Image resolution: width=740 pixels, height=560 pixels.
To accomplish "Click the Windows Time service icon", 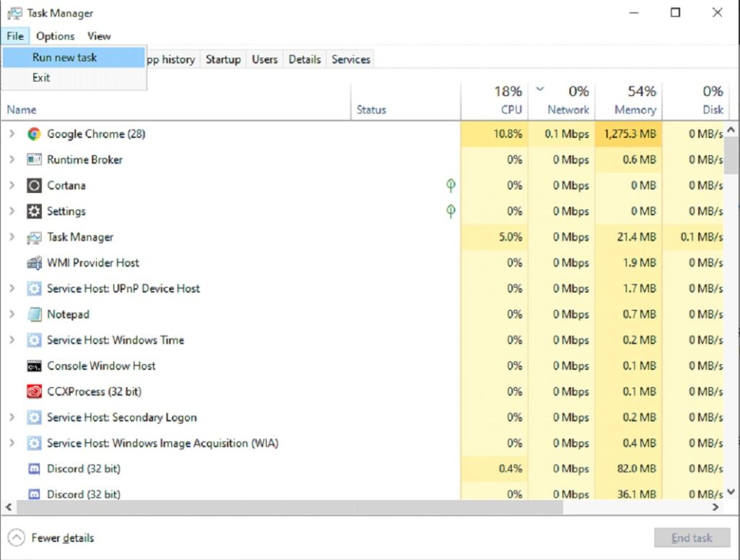I will [x=34, y=340].
